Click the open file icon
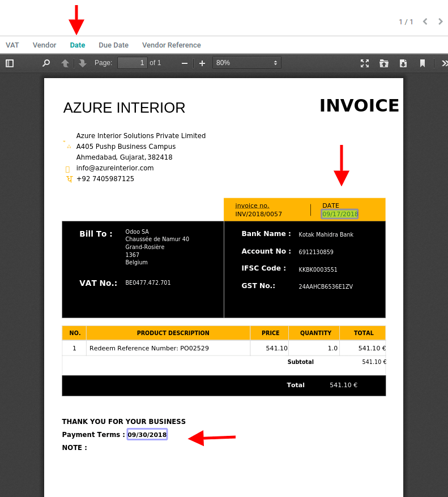 tap(384, 63)
